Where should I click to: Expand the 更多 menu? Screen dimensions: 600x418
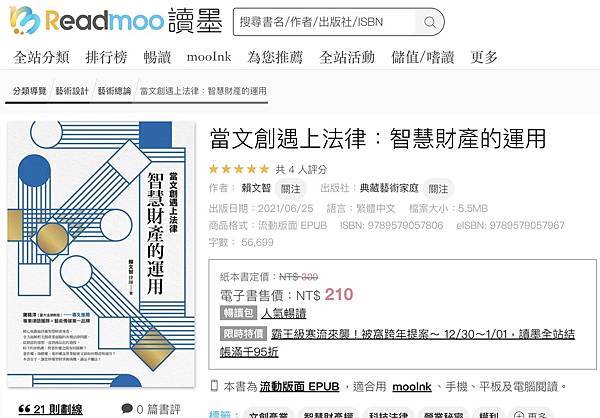click(x=484, y=57)
